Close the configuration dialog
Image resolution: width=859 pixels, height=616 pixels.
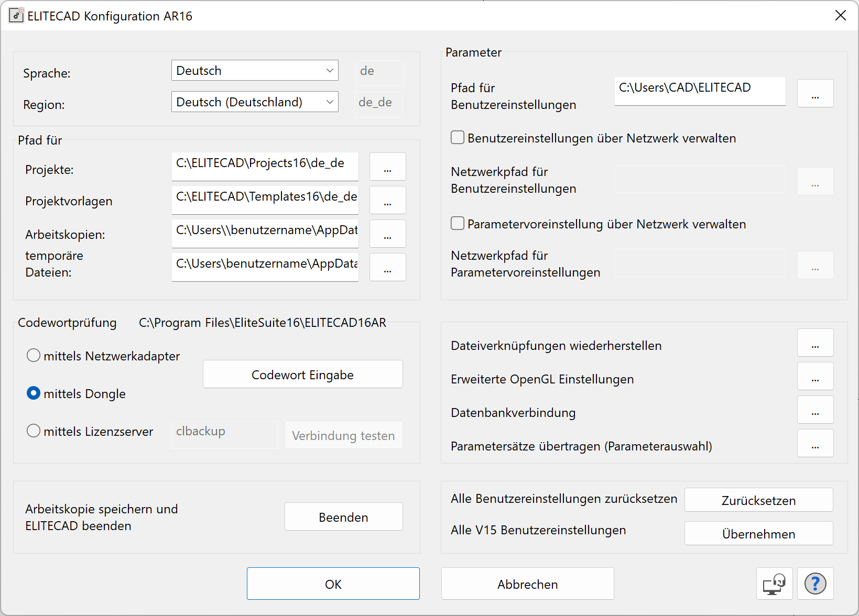(x=841, y=16)
